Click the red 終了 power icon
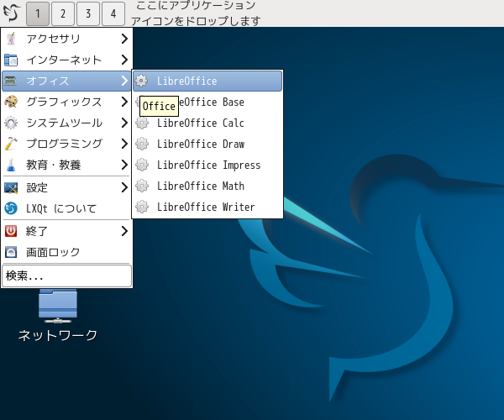Screen dimensions: 504x420 pyautogui.click(x=11, y=231)
